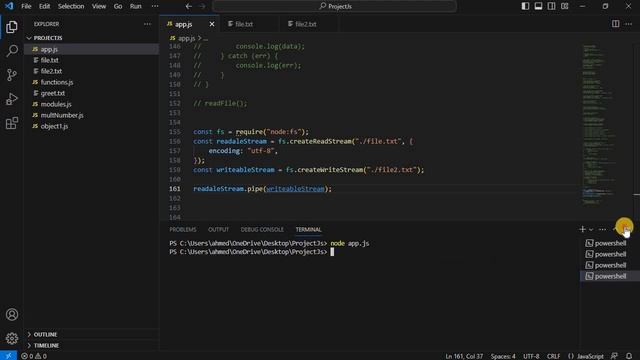Open the Accounts menu icon
This screenshot has height=360, width=640.
pyautogui.click(x=12, y=314)
